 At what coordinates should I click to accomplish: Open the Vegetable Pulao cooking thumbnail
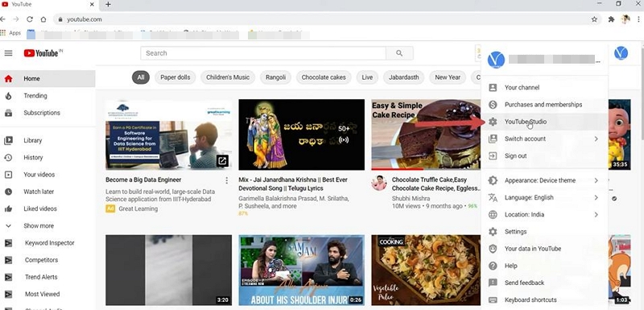(426, 271)
